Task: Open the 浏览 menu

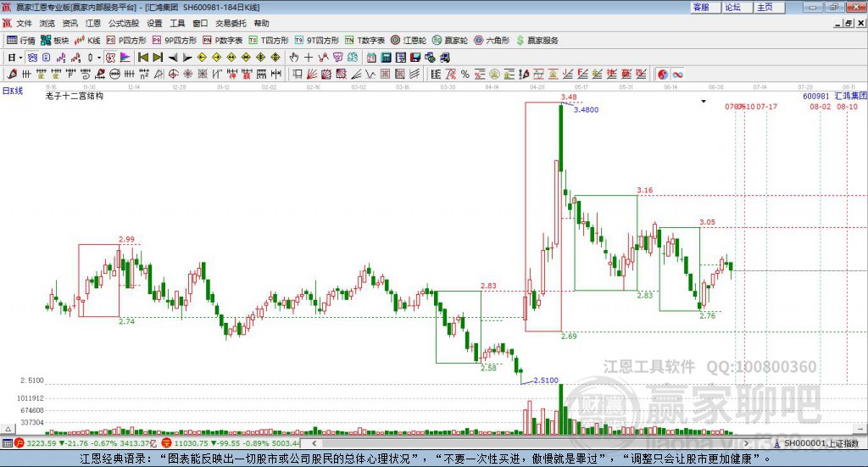Action: pos(47,23)
